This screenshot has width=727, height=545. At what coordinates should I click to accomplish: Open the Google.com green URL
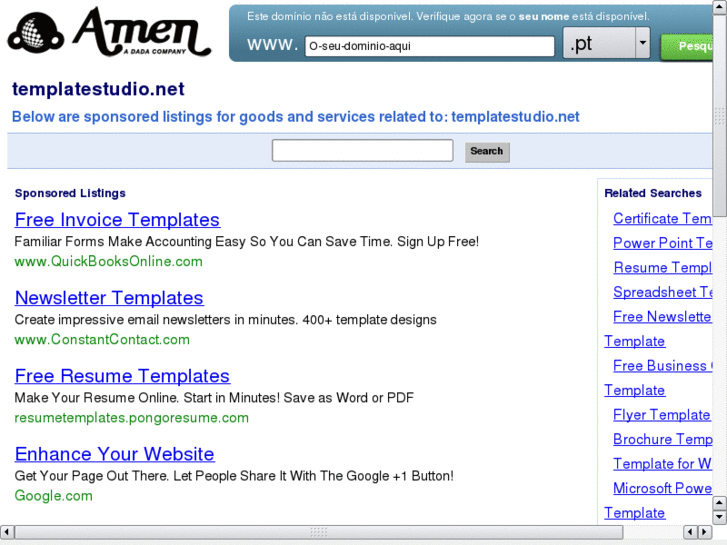[54, 496]
